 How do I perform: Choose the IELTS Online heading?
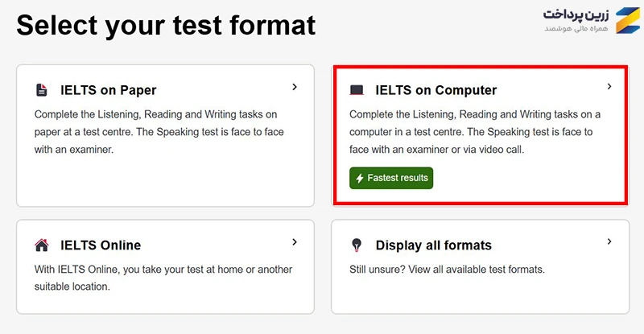click(x=101, y=245)
